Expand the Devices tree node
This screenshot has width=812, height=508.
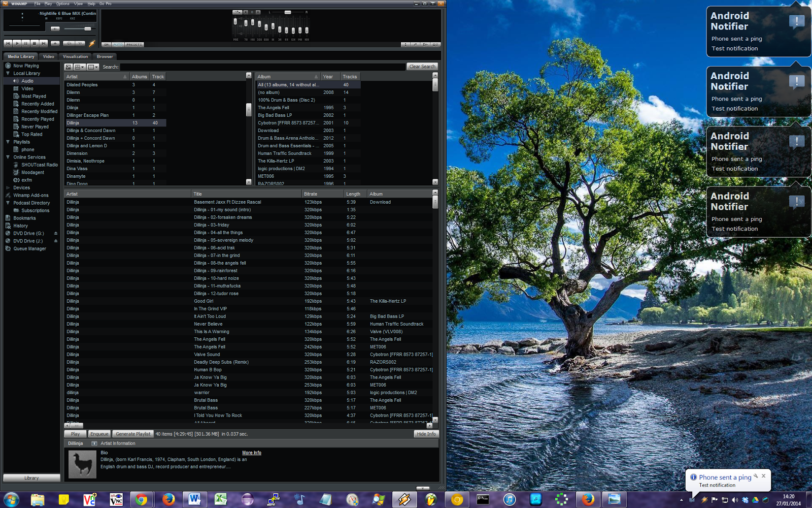point(8,187)
